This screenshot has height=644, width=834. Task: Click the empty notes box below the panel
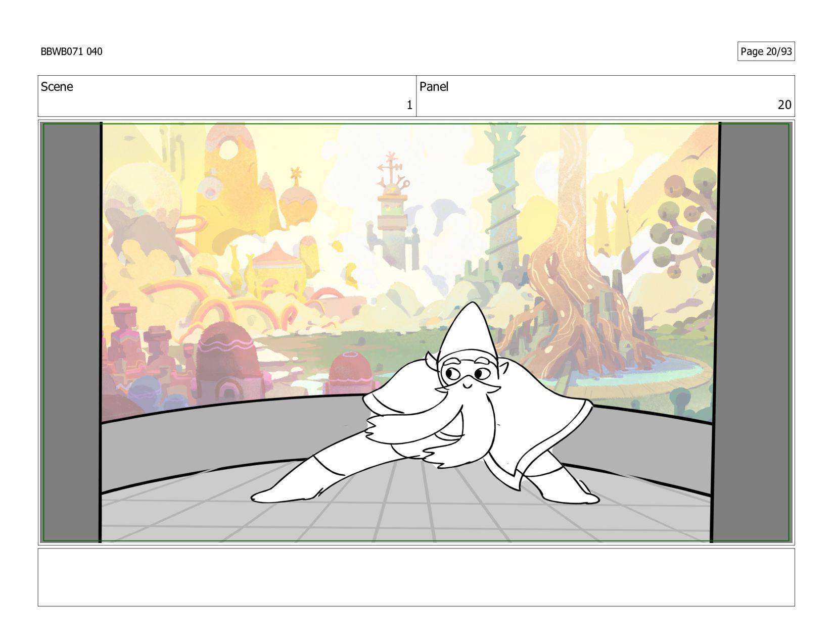coord(416,577)
